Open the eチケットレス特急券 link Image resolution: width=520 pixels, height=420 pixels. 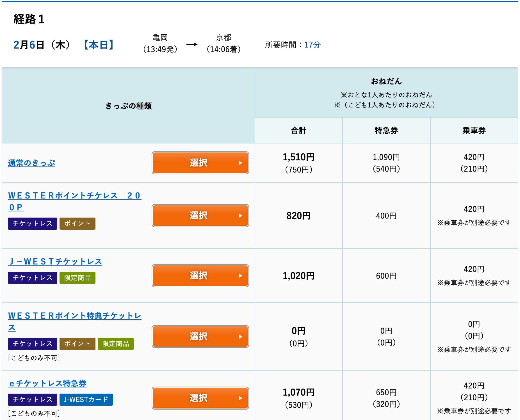[47, 384]
